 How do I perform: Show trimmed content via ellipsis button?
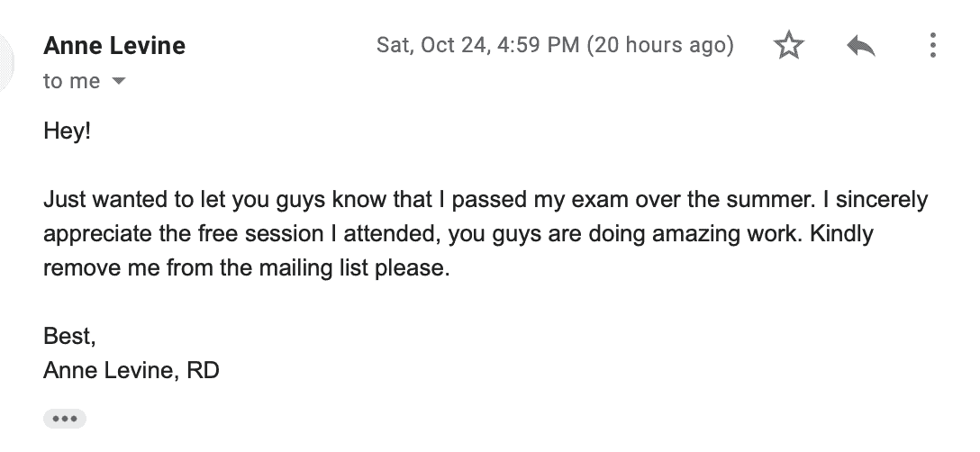pyautogui.click(x=64, y=418)
